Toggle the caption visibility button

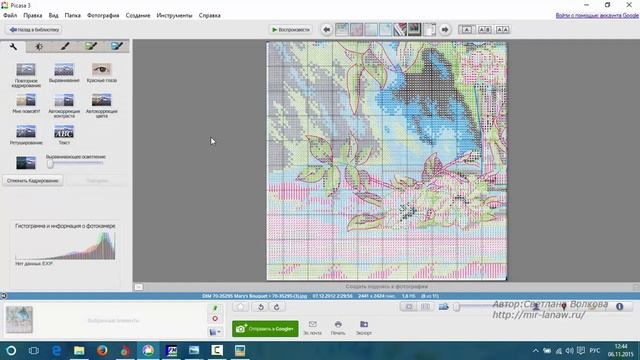coord(139,287)
